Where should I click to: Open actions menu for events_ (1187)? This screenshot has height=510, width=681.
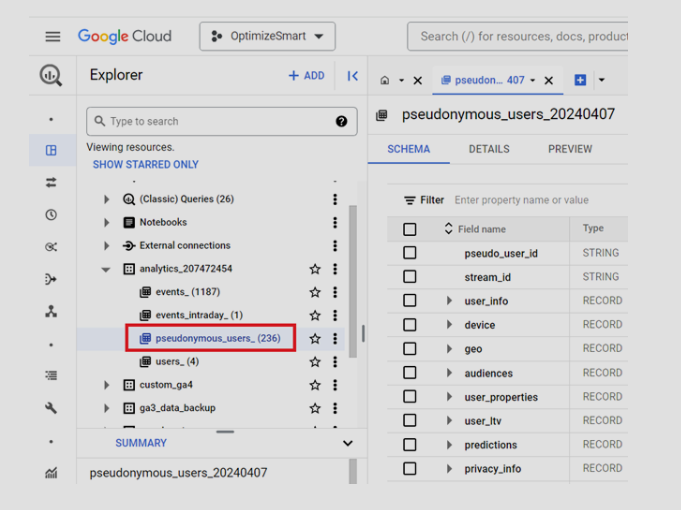tap(335, 292)
